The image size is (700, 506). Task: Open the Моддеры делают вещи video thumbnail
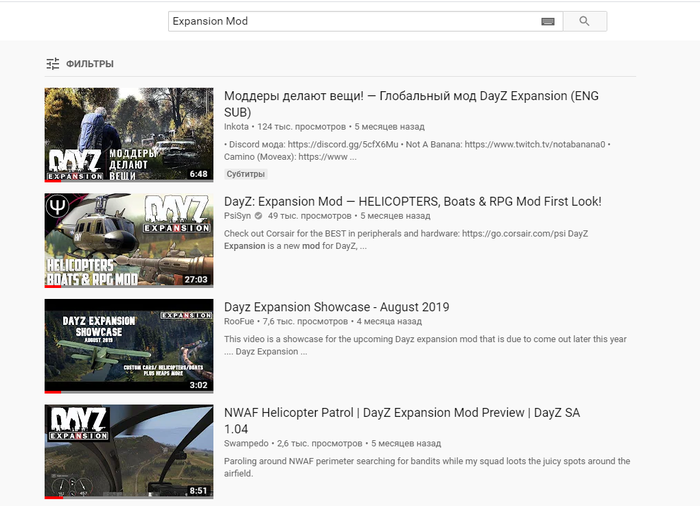(x=129, y=135)
